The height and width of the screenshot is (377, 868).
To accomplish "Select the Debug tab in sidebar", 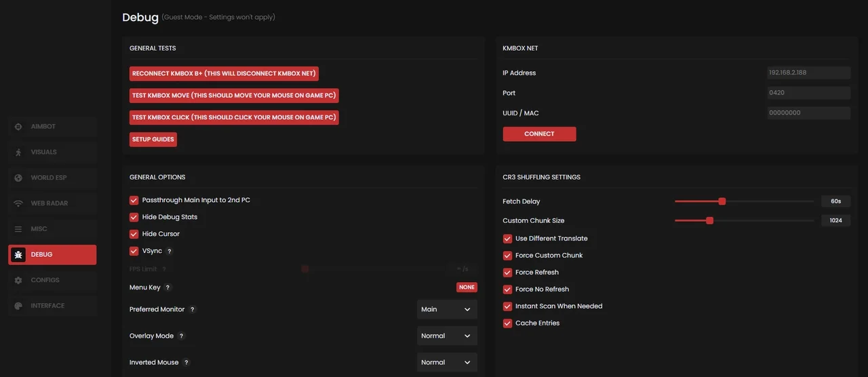I will [52, 255].
